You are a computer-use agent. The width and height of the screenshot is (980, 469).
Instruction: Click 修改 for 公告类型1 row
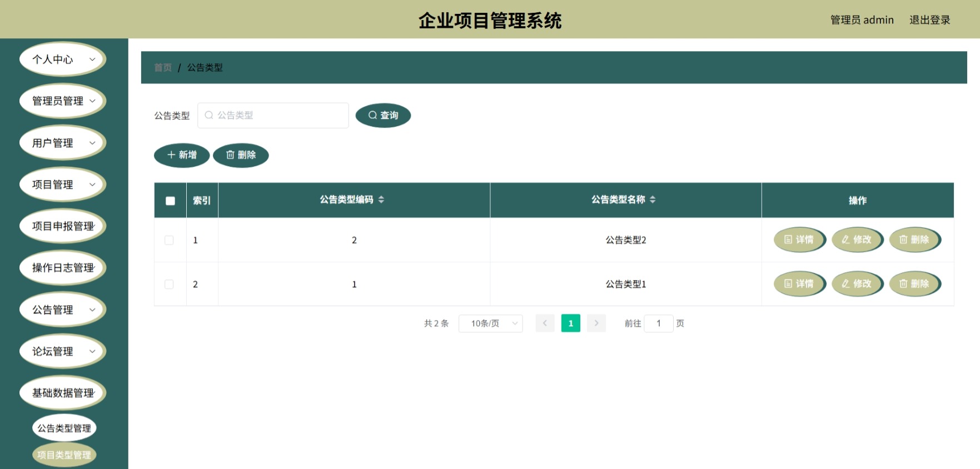pyautogui.click(x=857, y=283)
